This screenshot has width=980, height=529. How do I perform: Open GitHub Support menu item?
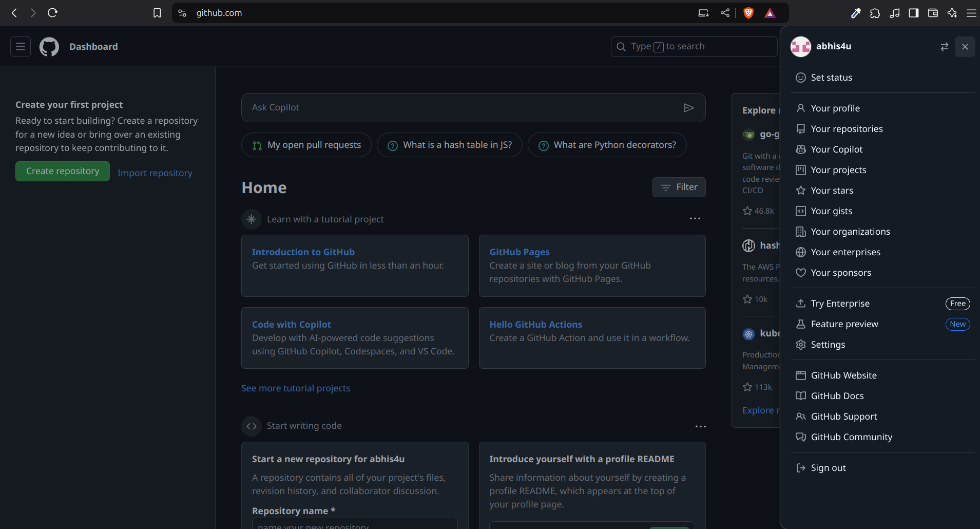[x=883, y=417]
